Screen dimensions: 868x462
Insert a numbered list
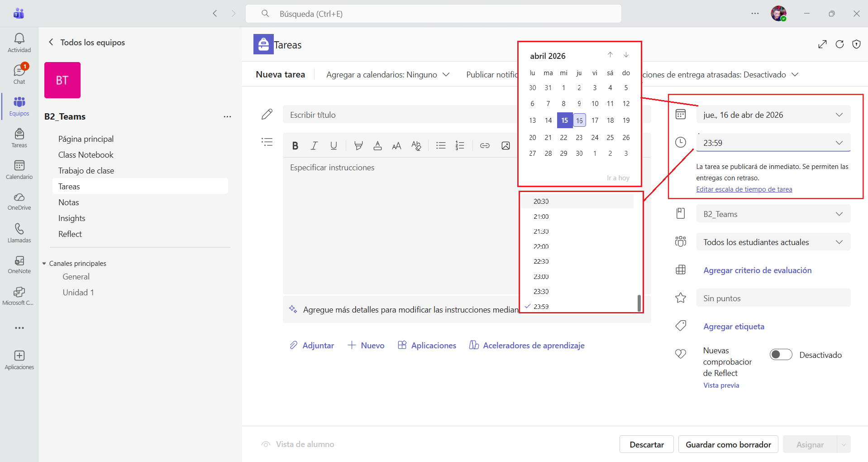point(460,145)
